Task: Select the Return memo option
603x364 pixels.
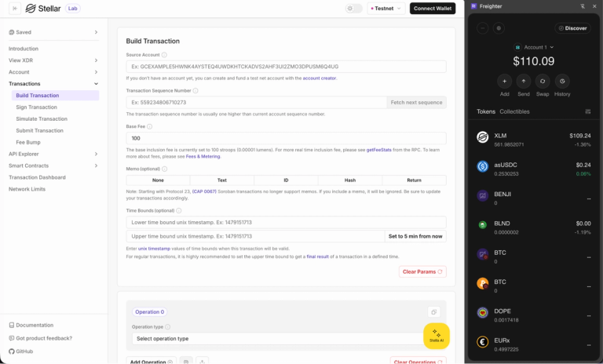Action: (x=415, y=180)
